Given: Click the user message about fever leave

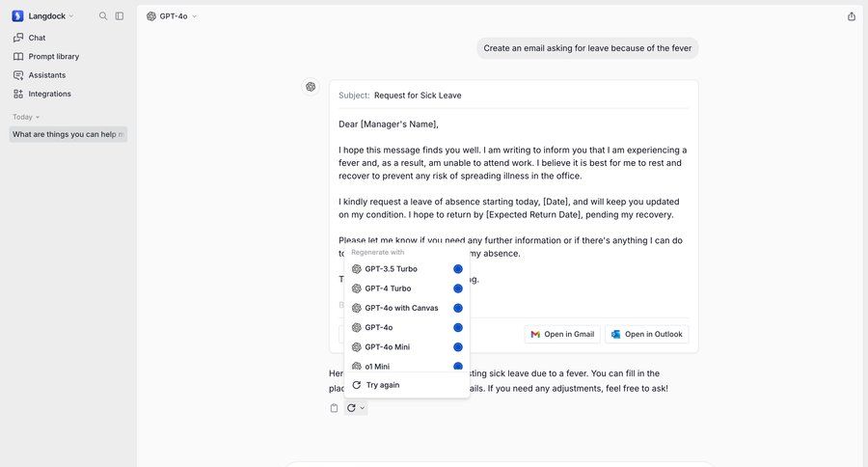Looking at the screenshot, I should (587, 48).
